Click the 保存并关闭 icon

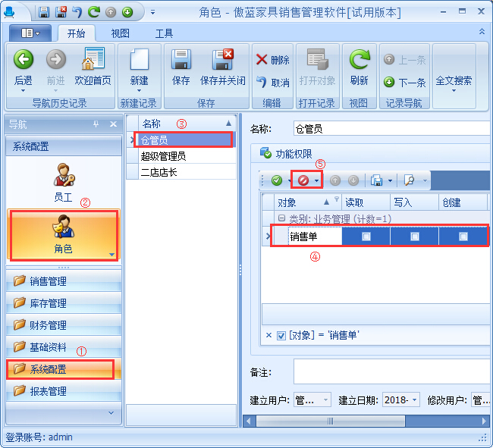click(x=223, y=59)
